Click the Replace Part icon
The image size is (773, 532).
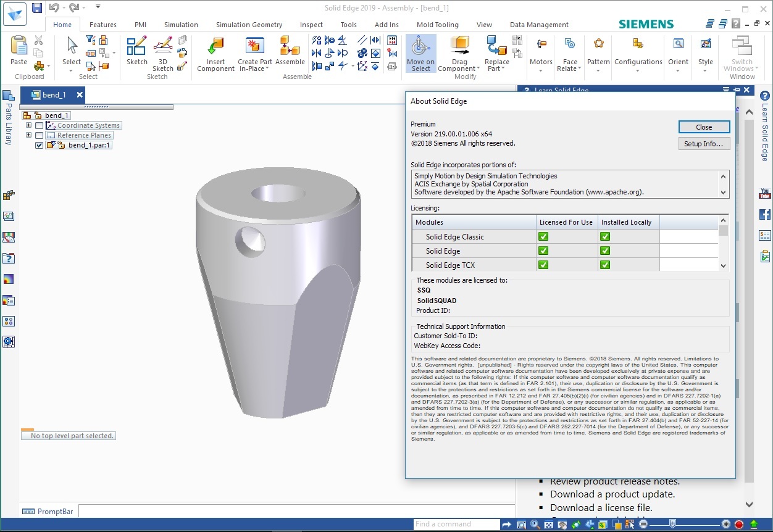tap(496, 46)
